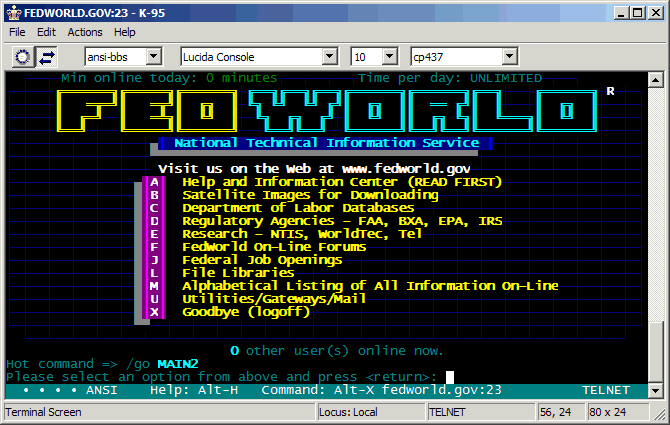Click "FedWorld On-Line Forums" option
The height and width of the screenshot is (425, 670).
pos(274,247)
